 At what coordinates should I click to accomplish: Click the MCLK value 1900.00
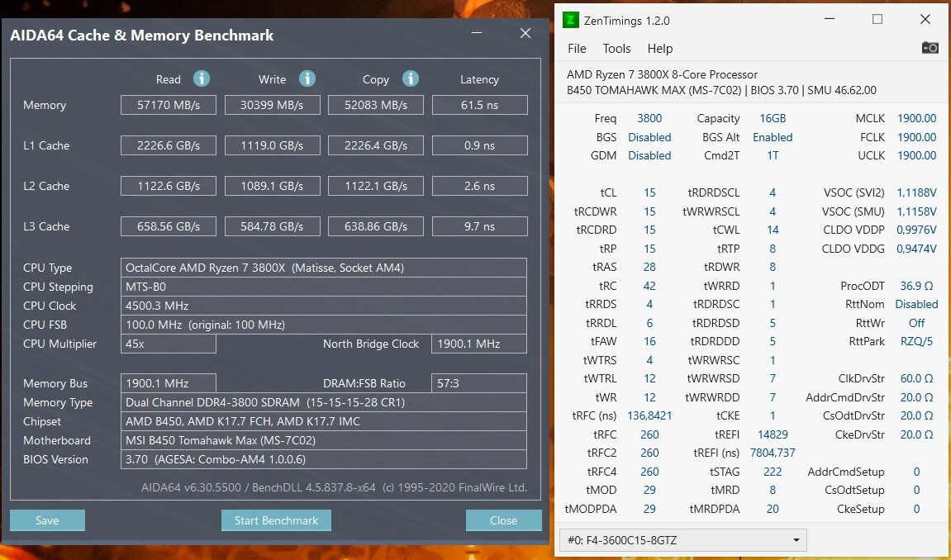(916, 118)
